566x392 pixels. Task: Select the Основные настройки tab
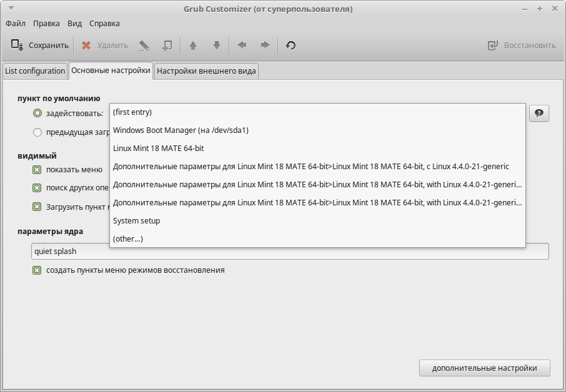[111, 71]
